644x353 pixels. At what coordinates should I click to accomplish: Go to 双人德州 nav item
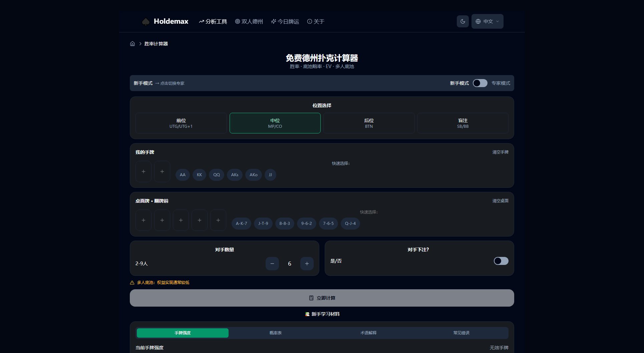tap(249, 21)
